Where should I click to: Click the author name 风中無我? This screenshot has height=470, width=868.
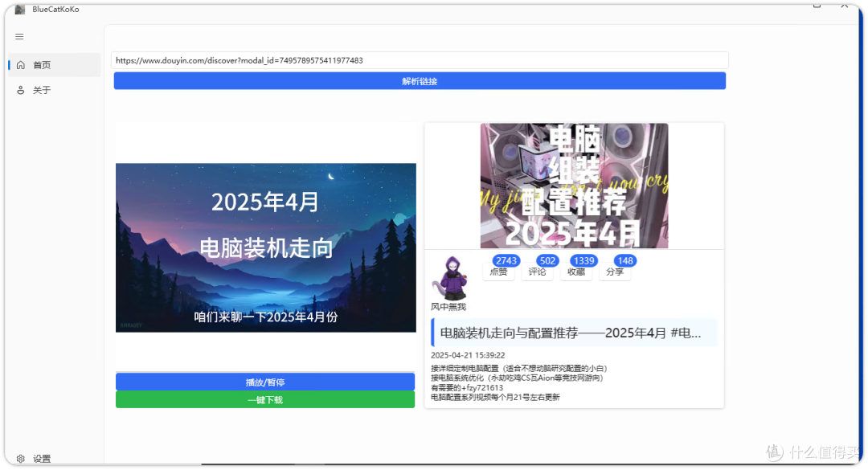click(448, 307)
